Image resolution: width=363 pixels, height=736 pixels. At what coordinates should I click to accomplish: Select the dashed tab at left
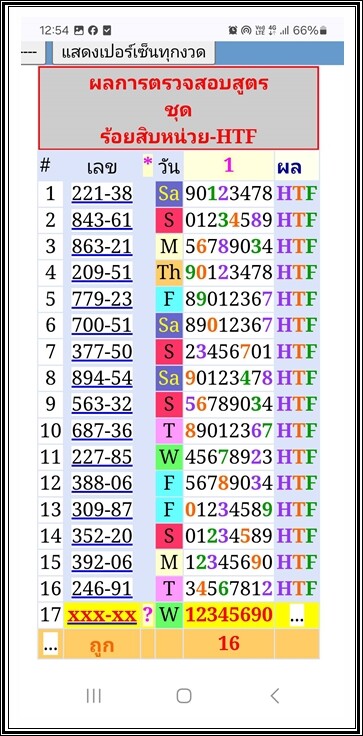coord(33,53)
